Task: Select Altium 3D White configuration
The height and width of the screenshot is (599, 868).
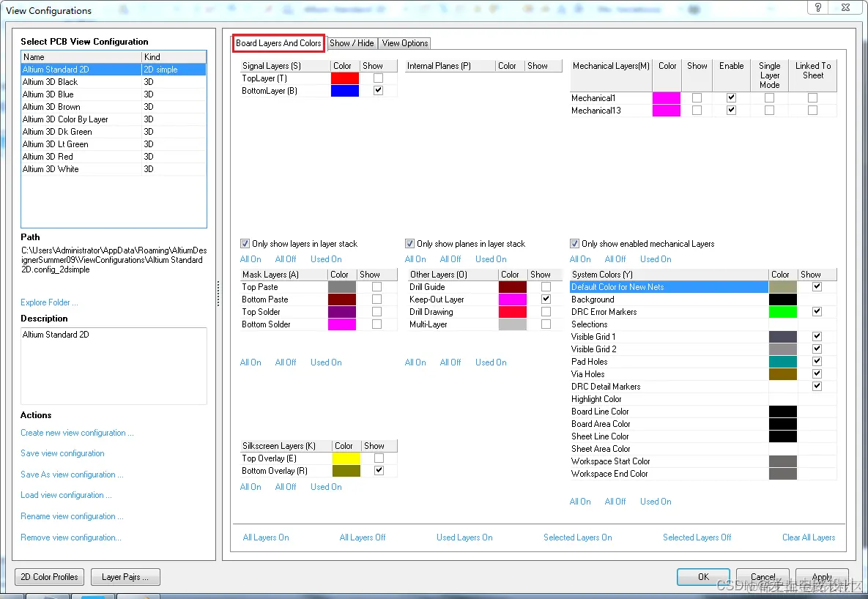Action: point(114,169)
